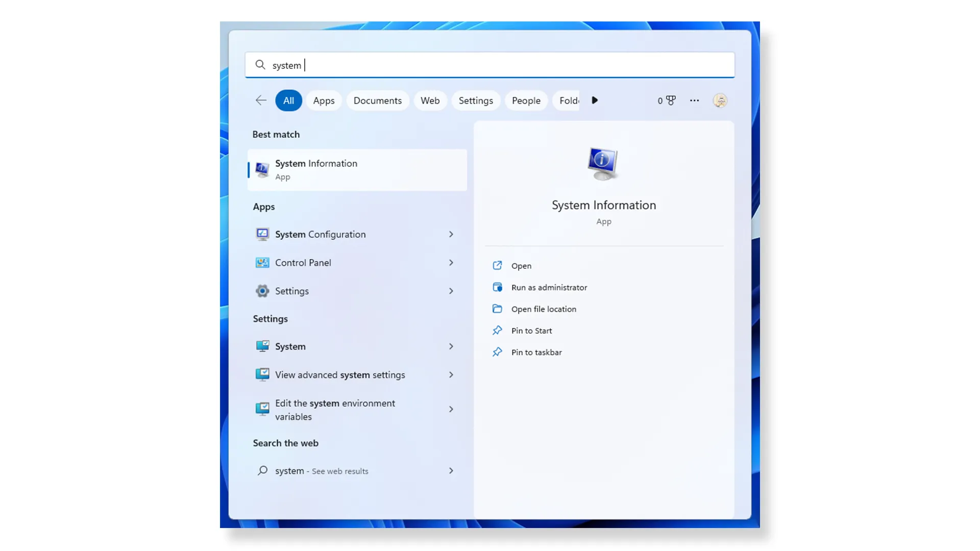The height and width of the screenshot is (551, 980).
Task: Switch to the Apps filter tab
Action: 324,101
